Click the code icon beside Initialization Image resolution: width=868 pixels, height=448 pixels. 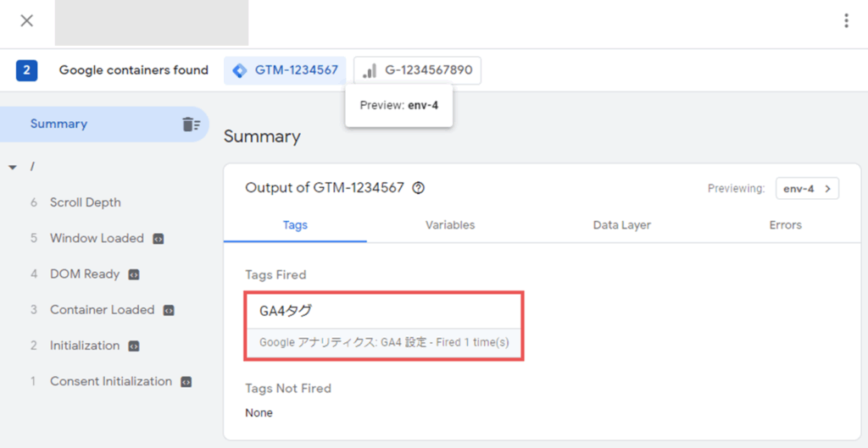click(133, 346)
